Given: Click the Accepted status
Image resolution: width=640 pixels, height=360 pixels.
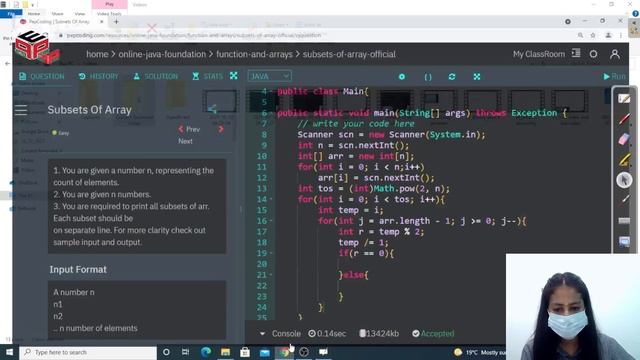Looking at the screenshot, I should tap(433, 333).
